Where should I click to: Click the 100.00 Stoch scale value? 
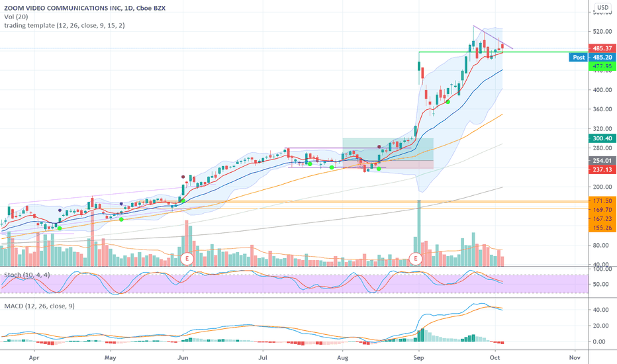pos(602,269)
